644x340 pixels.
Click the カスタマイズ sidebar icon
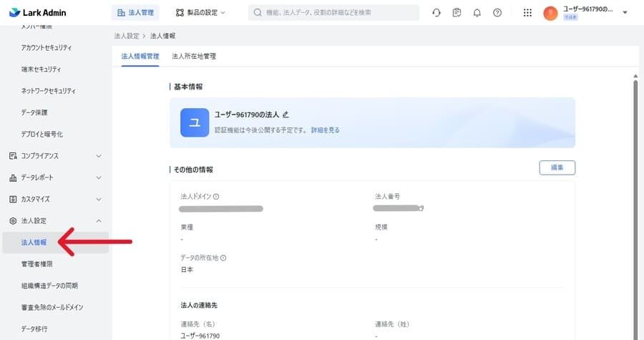[x=13, y=199]
